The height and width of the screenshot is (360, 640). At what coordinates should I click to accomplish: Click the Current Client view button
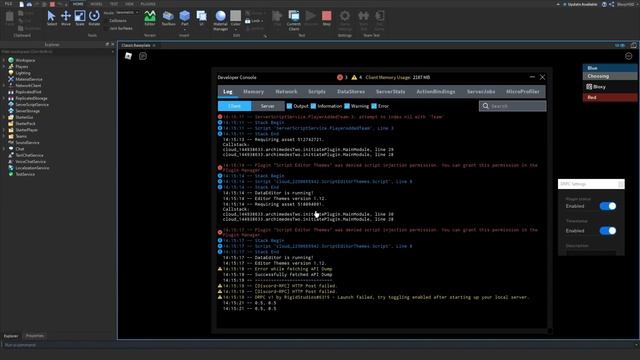293,20
